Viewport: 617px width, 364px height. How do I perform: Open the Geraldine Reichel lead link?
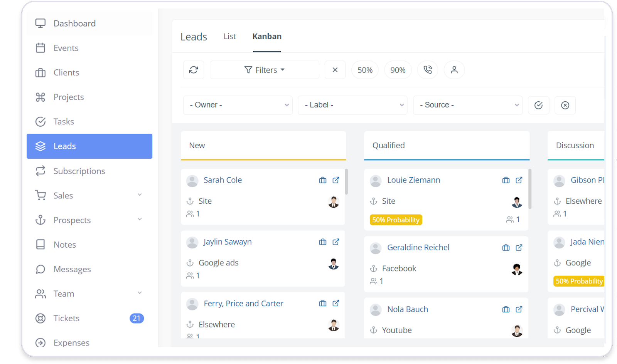(x=418, y=247)
